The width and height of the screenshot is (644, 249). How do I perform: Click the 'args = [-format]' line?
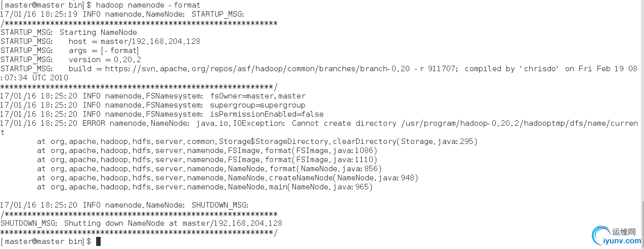click(69, 51)
